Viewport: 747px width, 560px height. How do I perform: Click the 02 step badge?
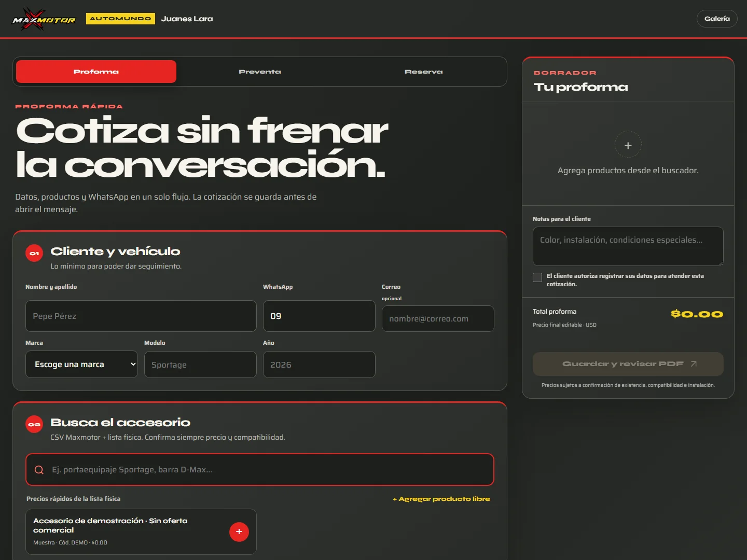tap(34, 424)
